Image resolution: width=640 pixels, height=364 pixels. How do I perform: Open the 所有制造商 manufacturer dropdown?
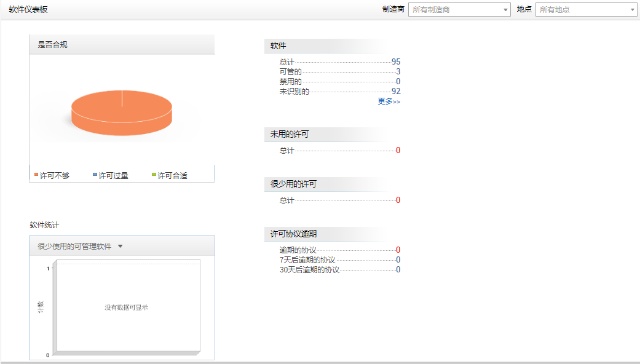[x=459, y=10]
